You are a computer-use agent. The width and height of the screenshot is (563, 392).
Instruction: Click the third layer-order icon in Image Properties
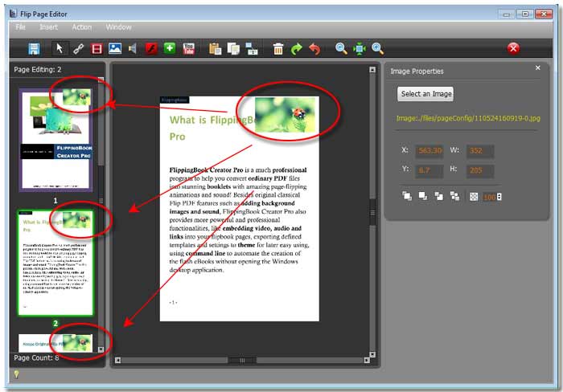point(439,196)
